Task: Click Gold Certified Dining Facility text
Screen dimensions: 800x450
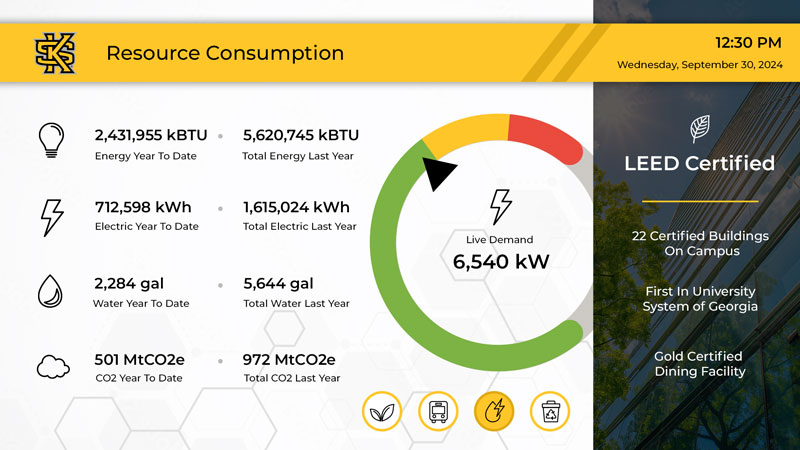Action: [699, 364]
